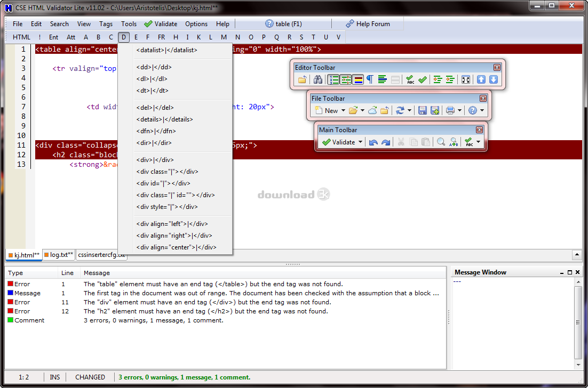Click the second indent lines icon
The height and width of the screenshot is (388, 588).
(x=450, y=79)
